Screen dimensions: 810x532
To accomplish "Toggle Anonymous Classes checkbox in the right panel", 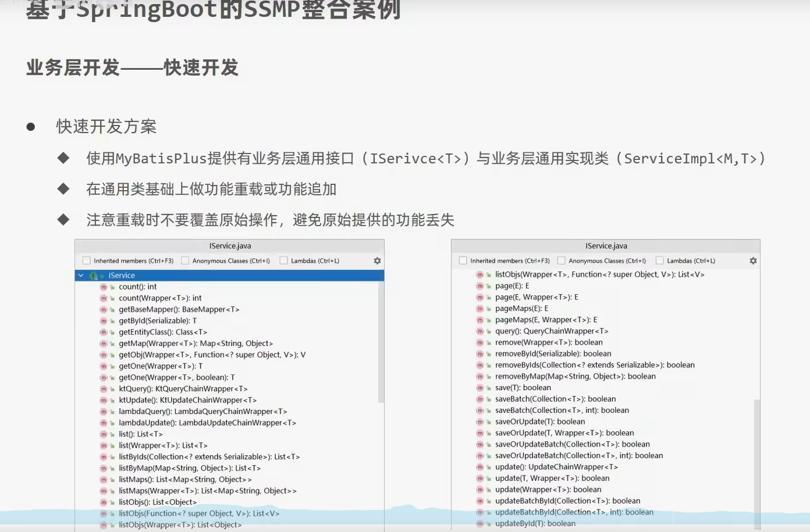I will 562,261.
